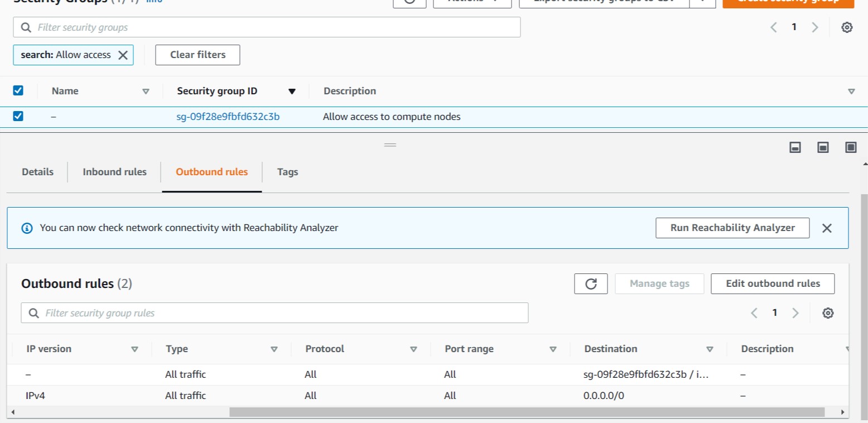Collapse detail panel with the minimized layout icon

pos(795,147)
